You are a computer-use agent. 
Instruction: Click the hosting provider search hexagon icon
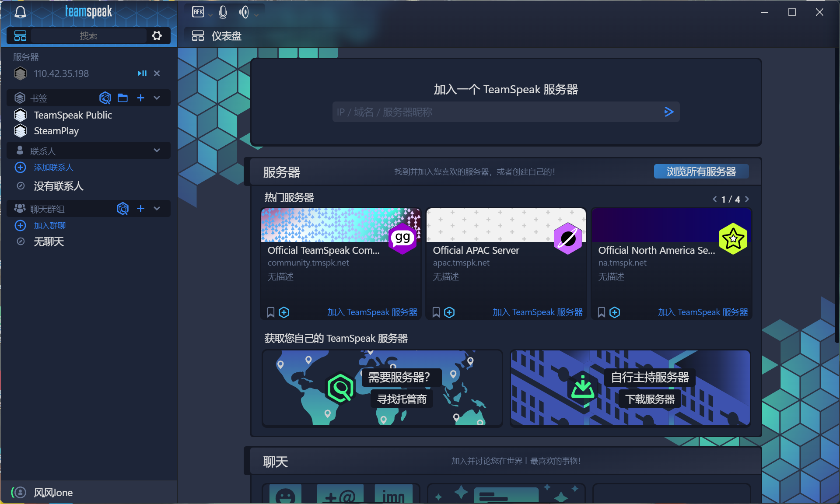[340, 388]
